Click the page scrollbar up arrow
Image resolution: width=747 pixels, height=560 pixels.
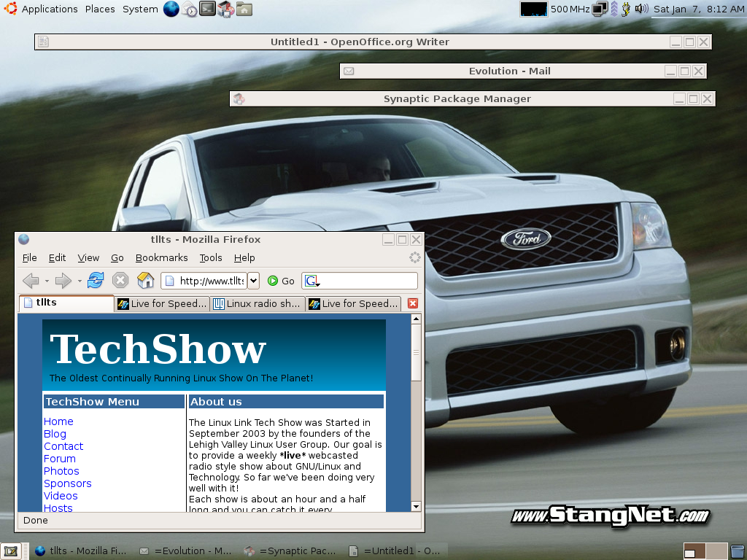(x=416, y=319)
